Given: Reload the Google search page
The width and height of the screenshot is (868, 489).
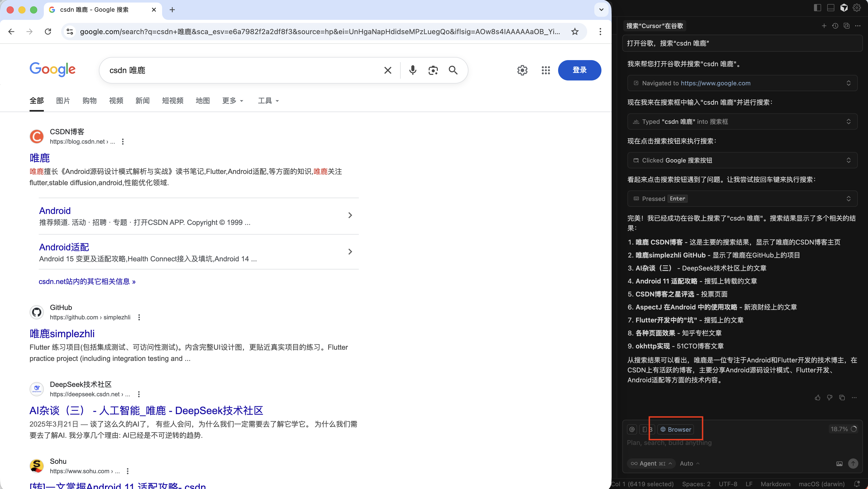Looking at the screenshot, I should [x=48, y=32].
